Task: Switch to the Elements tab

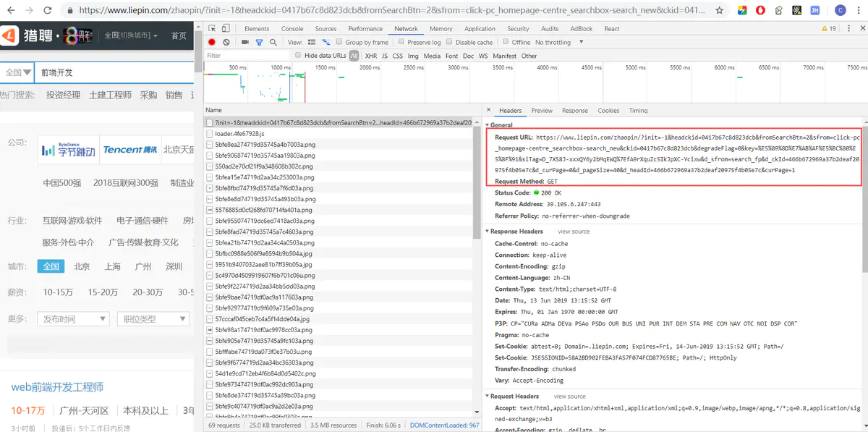Action: click(x=257, y=29)
